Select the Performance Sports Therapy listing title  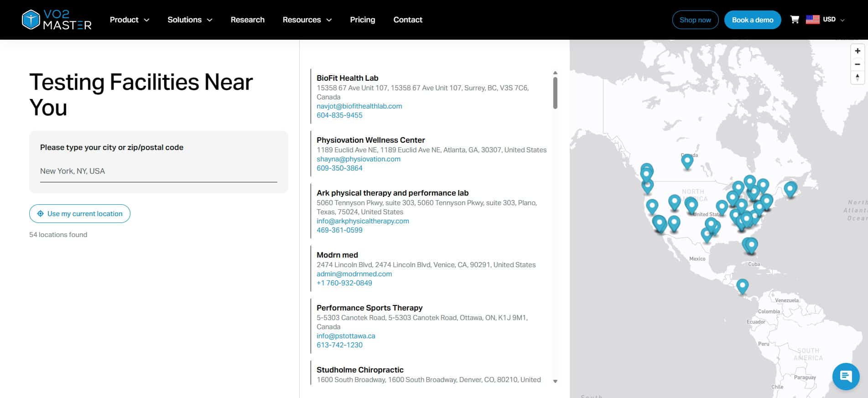369,308
